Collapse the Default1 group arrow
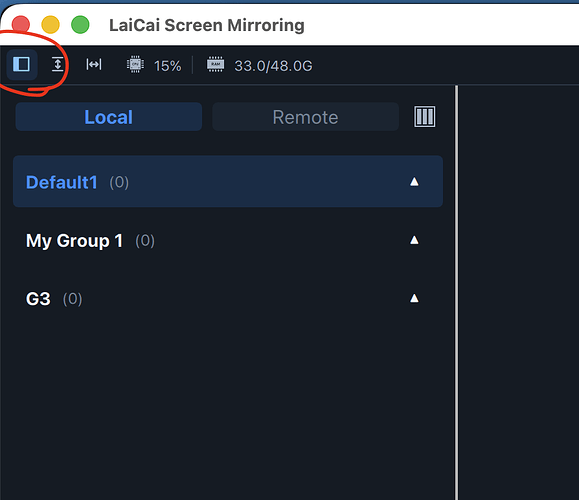Viewport: 579px width, 500px height. 414,182
